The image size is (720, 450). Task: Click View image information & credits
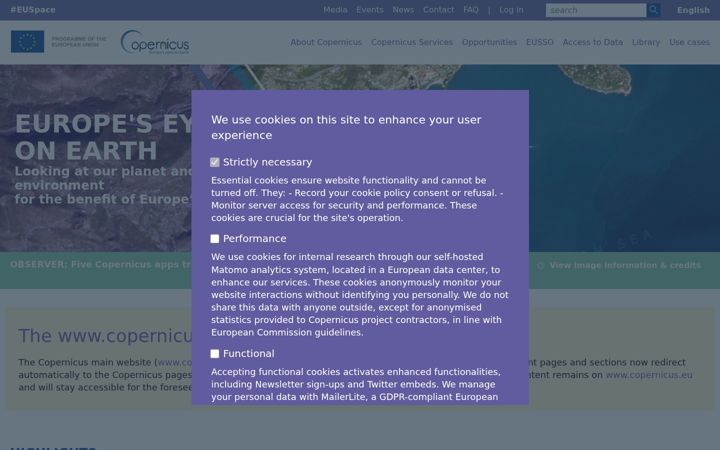coord(625,265)
